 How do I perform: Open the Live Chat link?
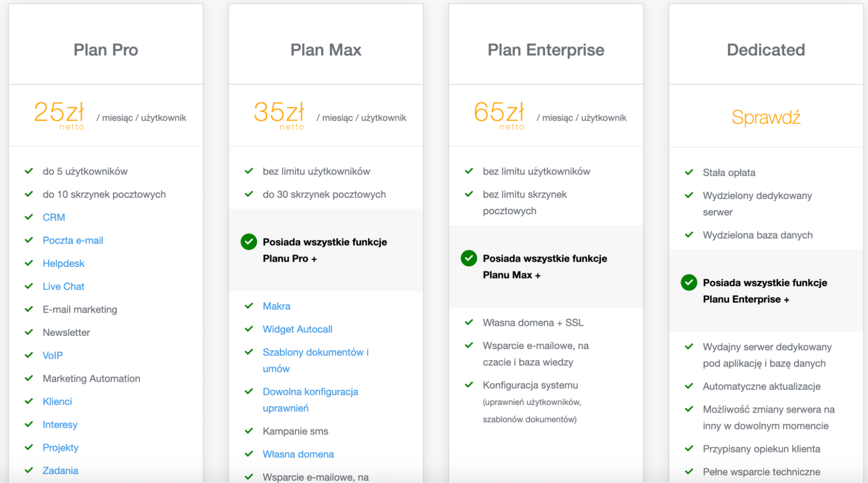click(x=63, y=286)
